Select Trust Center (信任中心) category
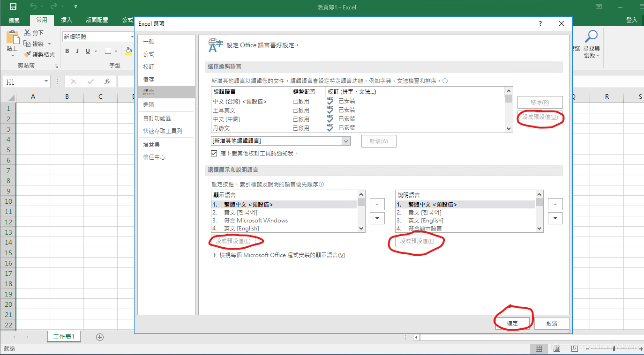 pyautogui.click(x=166, y=157)
